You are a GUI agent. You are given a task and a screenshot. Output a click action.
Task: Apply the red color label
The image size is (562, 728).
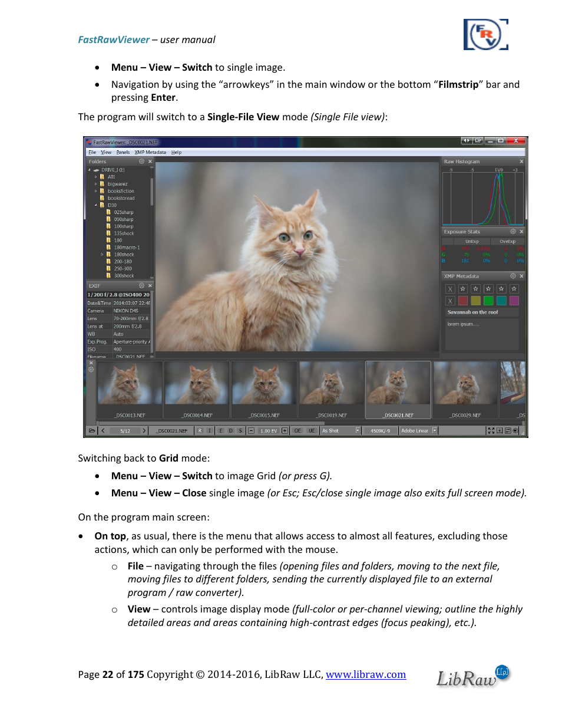pyautogui.click(x=463, y=301)
